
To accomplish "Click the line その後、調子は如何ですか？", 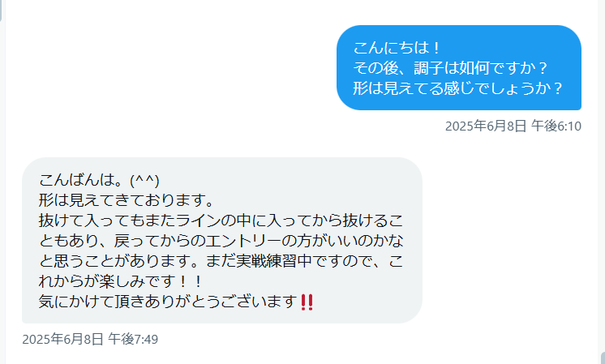I will point(450,68).
